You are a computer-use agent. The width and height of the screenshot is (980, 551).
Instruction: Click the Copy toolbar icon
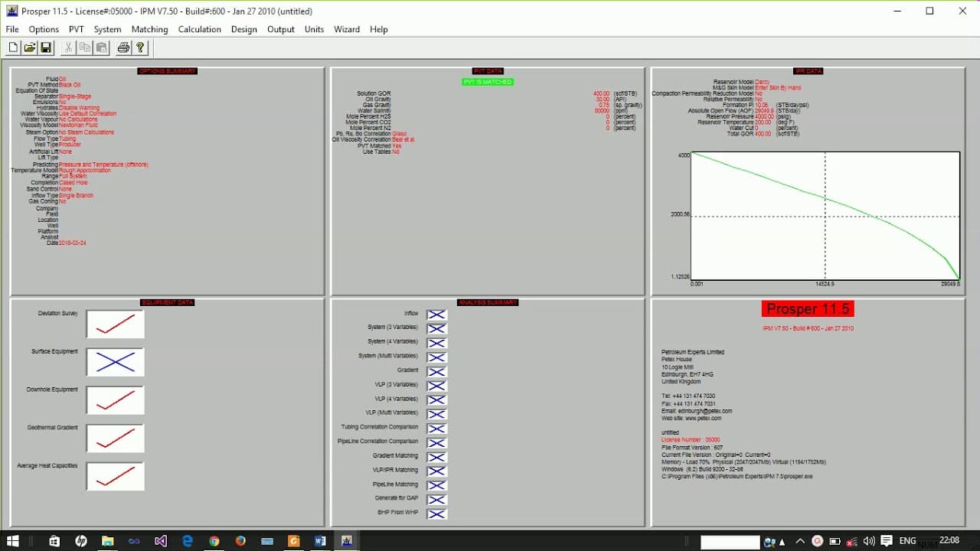(84, 47)
